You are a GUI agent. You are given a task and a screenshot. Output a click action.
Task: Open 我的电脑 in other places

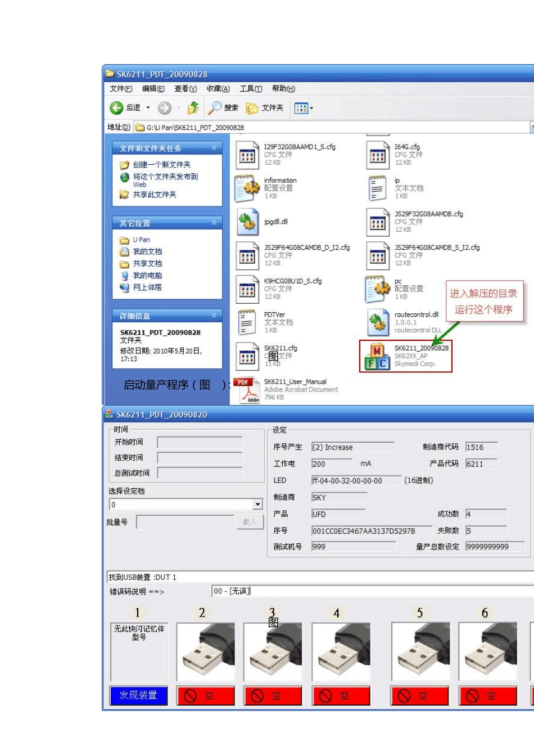point(147,275)
